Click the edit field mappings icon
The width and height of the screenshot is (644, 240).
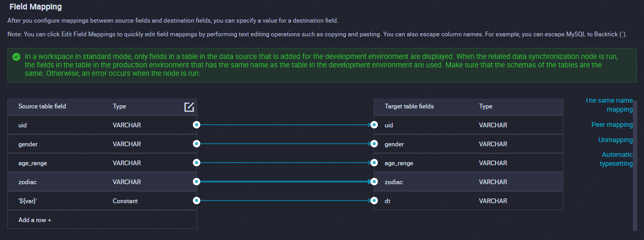[x=189, y=107]
